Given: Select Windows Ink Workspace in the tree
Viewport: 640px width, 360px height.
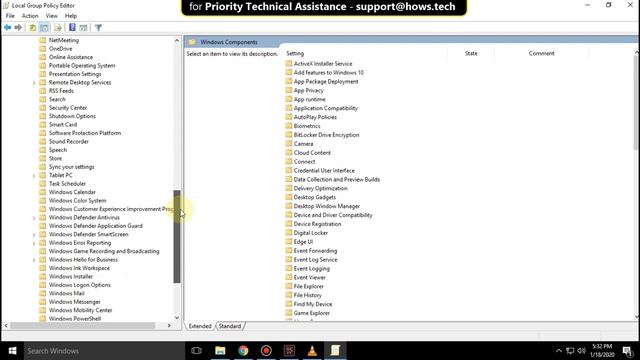Looking at the screenshot, I should tap(79, 268).
